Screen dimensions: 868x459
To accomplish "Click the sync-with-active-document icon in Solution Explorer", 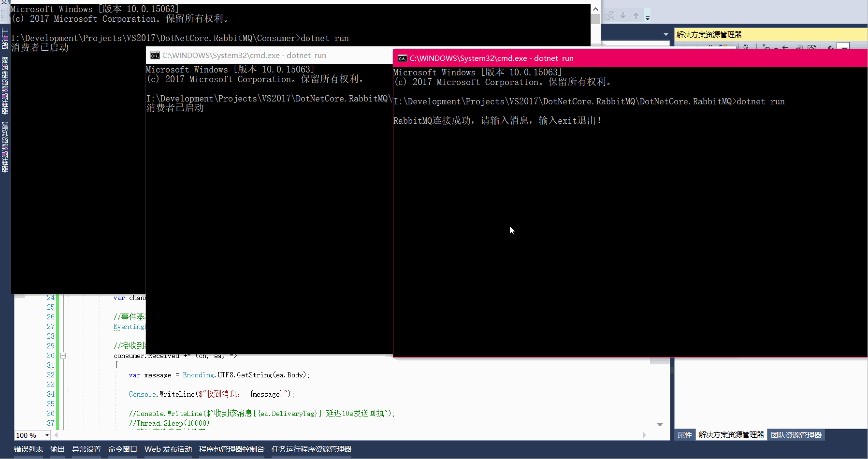I will click(x=812, y=46).
